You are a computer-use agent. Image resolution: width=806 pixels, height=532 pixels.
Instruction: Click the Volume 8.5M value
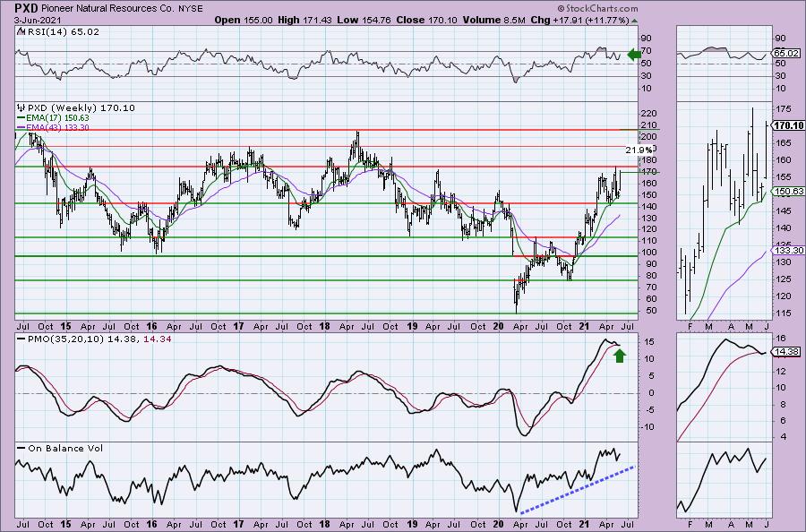tap(494, 20)
